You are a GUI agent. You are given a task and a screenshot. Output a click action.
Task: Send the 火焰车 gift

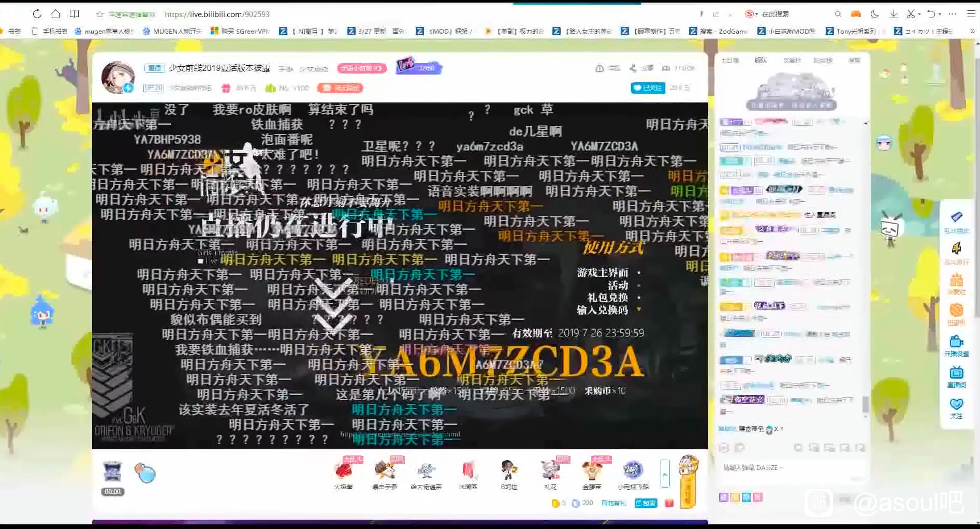pos(343,471)
